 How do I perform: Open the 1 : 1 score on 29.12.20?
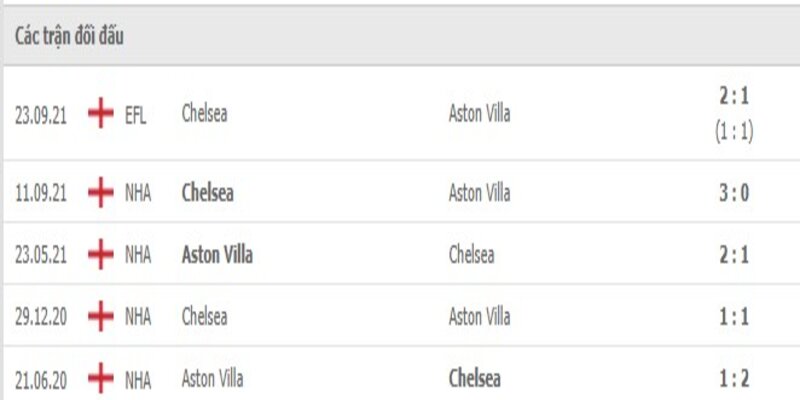coord(734,317)
